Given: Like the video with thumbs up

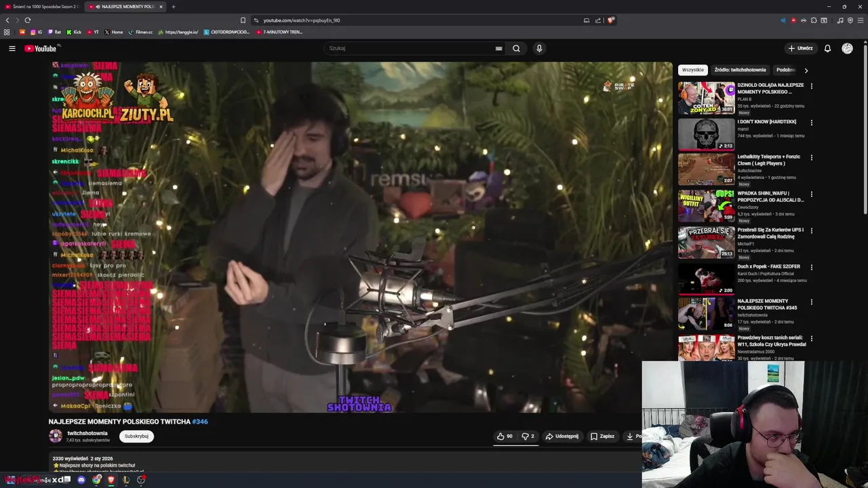Looking at the screenshot, I should 505,436.
